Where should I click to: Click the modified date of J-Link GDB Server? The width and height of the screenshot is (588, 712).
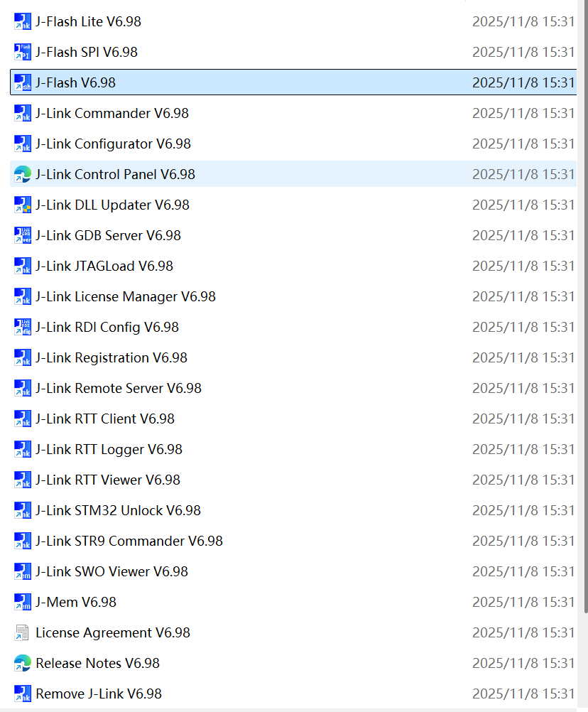pos(523,235)
